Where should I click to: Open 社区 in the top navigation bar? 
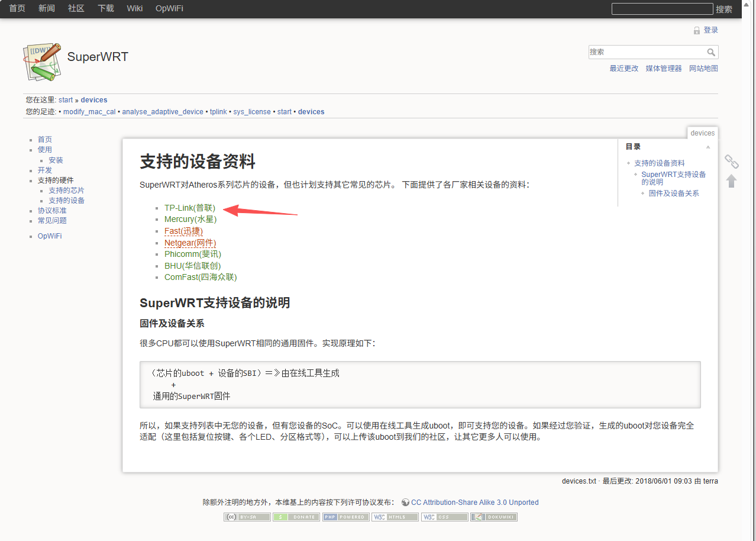[76, 8]
